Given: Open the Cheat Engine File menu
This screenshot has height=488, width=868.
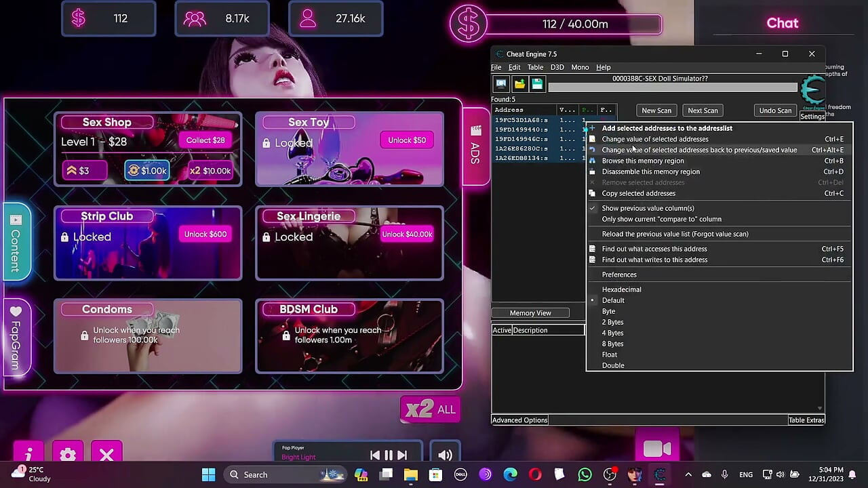Looking at the screenshot, I should [x=496, y=67].
